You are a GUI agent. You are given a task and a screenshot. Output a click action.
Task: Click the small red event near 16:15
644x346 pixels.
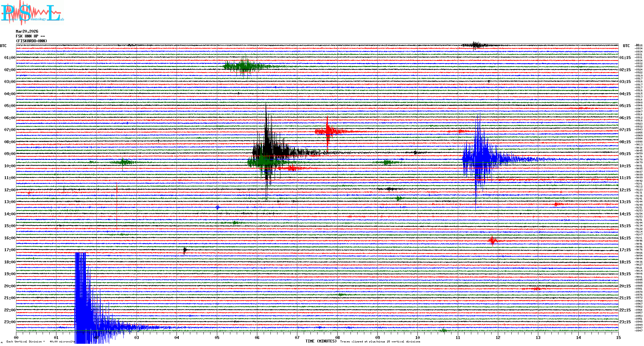(493, 240)
